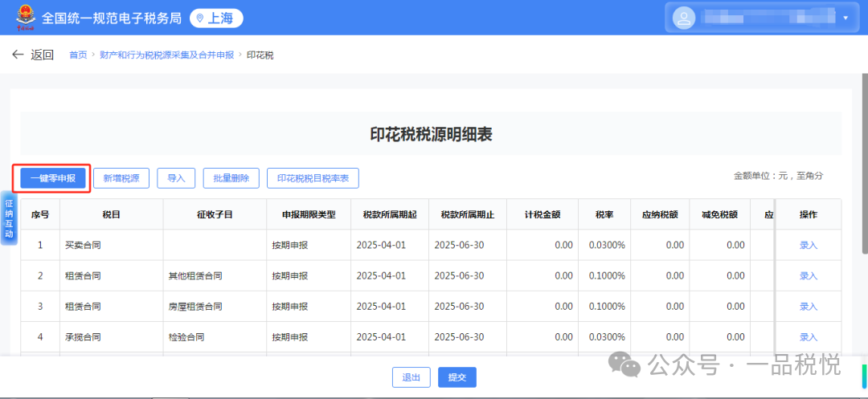Viewport: 868px width, 399px height.
Task: Click 录入 for the 检验合同 row
Action: (x=808, y=336)
